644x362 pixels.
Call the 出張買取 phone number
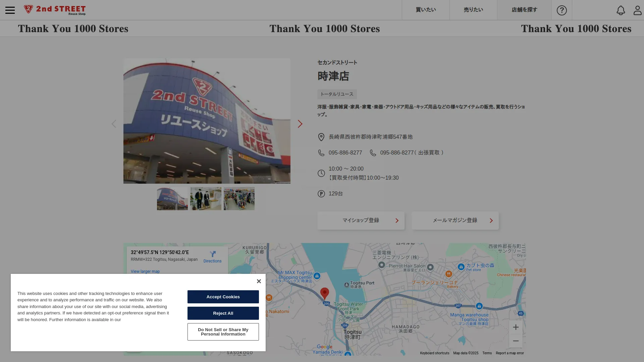coord(412,153)
